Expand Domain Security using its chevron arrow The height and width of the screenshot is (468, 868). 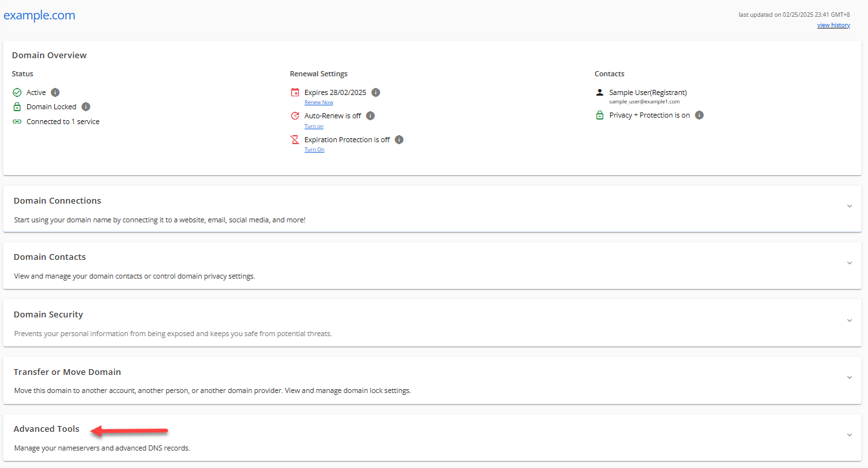click(x=849, y=321)
